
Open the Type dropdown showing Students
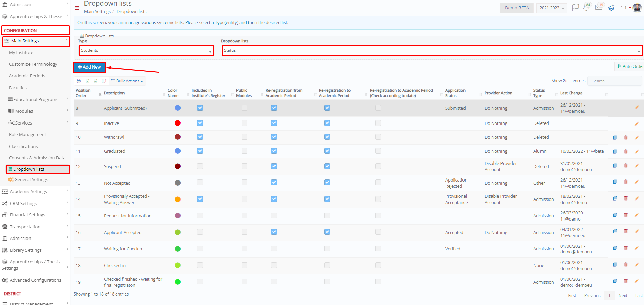coord(147,51)
